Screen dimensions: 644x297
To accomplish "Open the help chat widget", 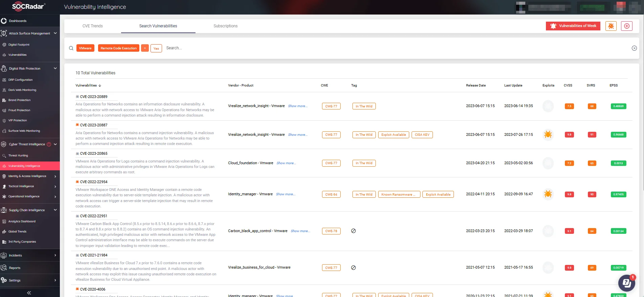I will tap(627, 283).
